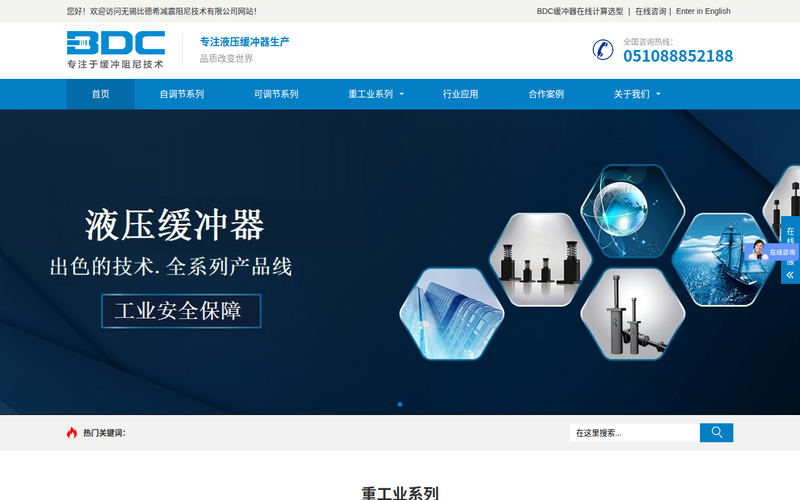This screenshot has height=500, width=800.
Task: Click the BDC company logo
Action: click(116, 50)
